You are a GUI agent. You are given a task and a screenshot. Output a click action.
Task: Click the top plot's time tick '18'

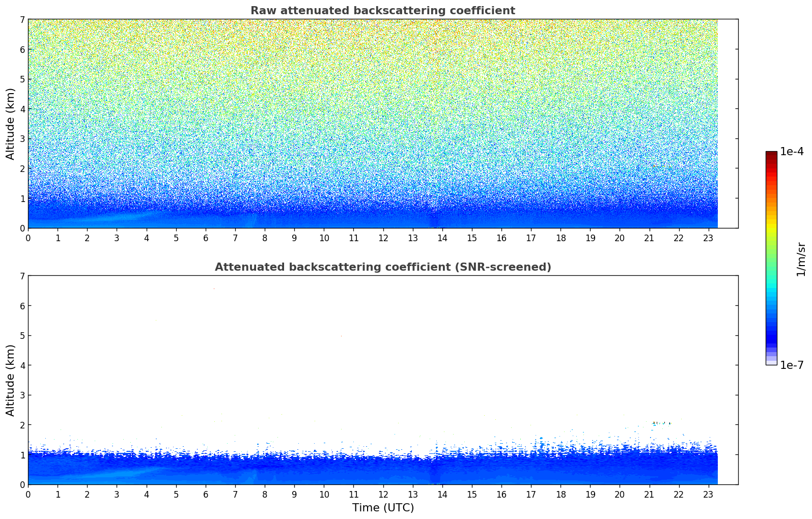[x=561, y=238]
